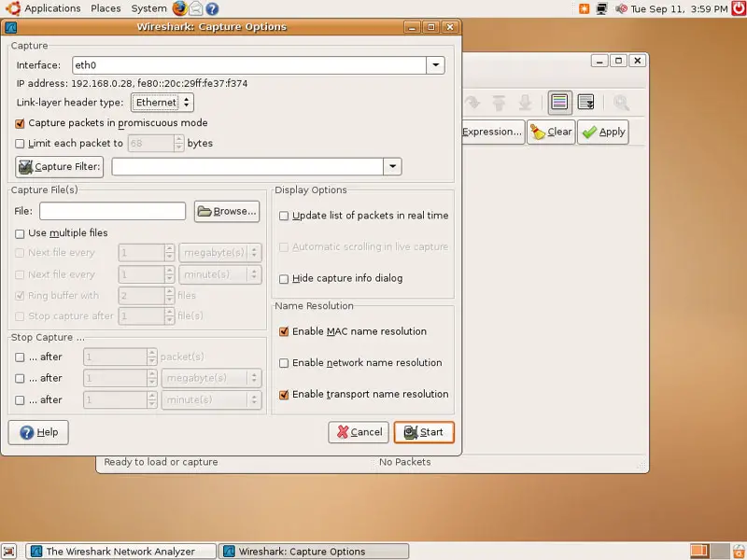This screenshot has height=560, width=747.
Task: Enable stop capture after packet(s) checkbox
Action: [20, 357]
